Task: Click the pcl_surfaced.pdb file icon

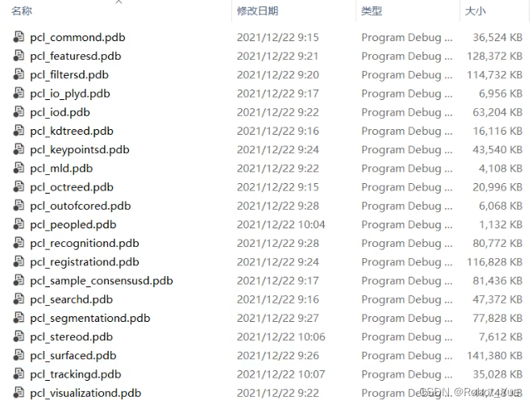Action: pyautogui.click(x=19, y=356)
